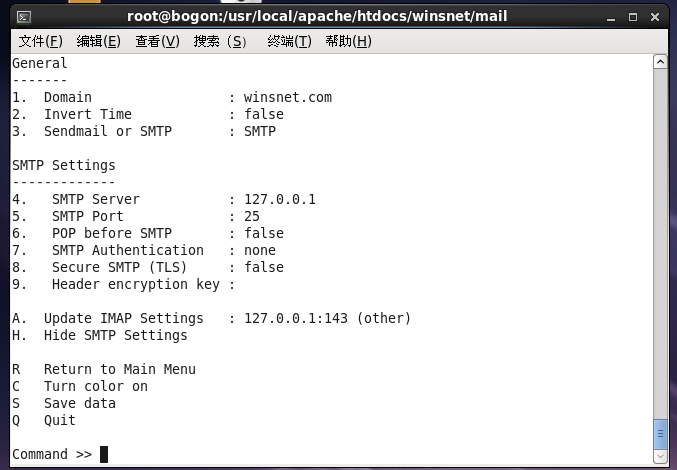Click the window title bar text
This screenshot has height=470, width=677.
tap(317, 17)
